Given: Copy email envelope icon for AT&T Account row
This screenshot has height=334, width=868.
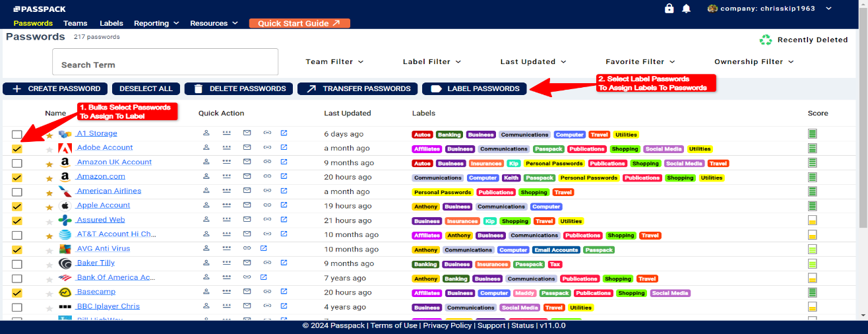Looking at the screenshot, I should coord(247,234).
